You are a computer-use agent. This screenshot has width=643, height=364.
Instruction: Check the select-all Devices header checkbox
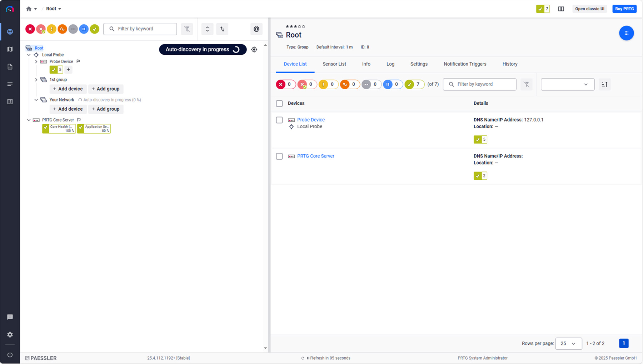pyautogui.click(x=279, y=104)
